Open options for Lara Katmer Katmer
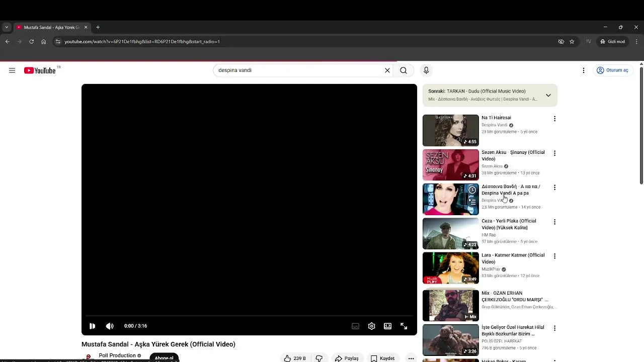644x362 pixels. pyautogui.click(x=554, y=256)
